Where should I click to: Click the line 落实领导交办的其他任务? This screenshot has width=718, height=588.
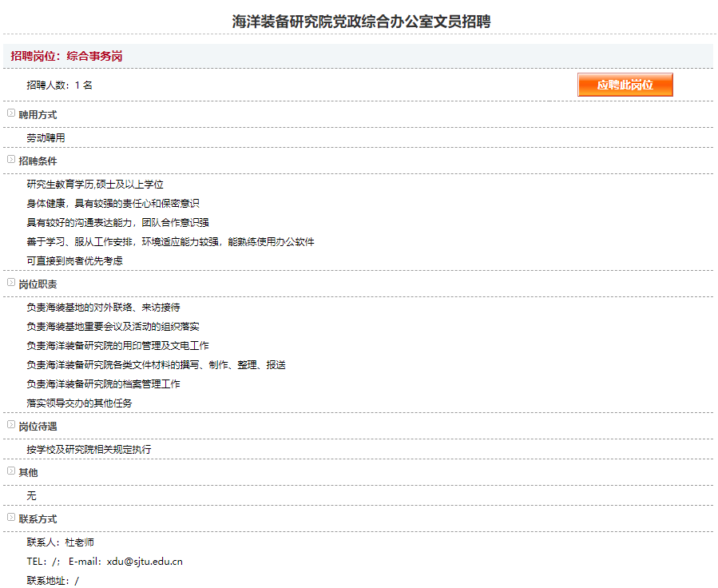click(79, 403)
